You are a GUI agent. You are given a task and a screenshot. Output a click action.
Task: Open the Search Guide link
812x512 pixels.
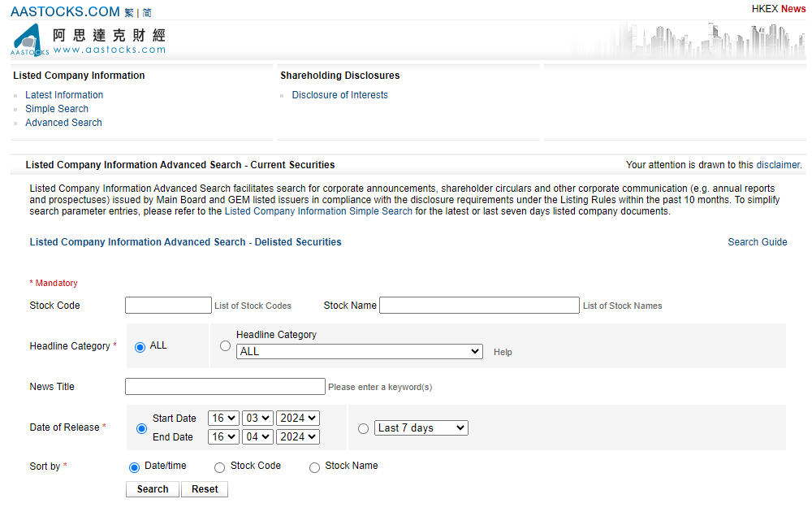click(x=757, y=242)
